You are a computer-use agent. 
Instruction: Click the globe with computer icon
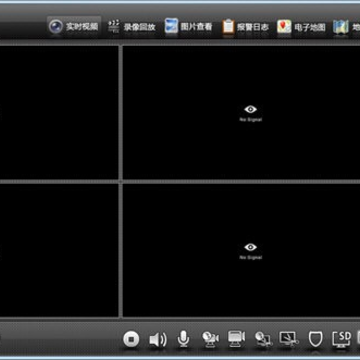pos(263,339)
